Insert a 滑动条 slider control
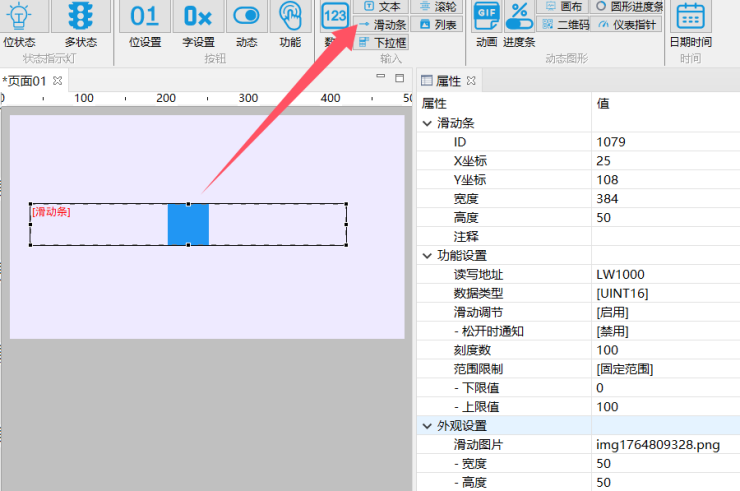This screenshot has height=491, width=740. click(381, 25)
